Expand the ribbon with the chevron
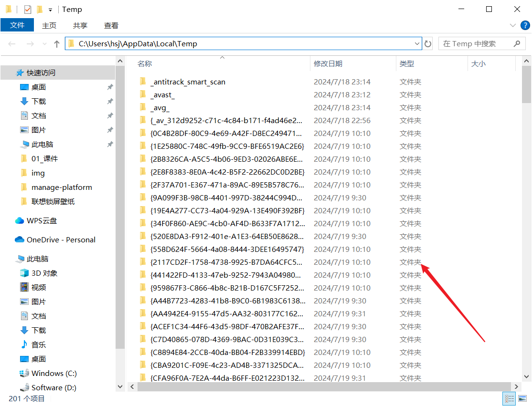The width and height of the screenshot is (532, 406). click(x=513, y=25)
